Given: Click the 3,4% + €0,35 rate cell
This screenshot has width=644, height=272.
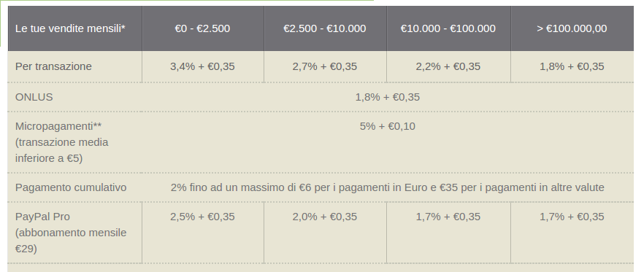Looking at the screenshot, I should [202, 66].
